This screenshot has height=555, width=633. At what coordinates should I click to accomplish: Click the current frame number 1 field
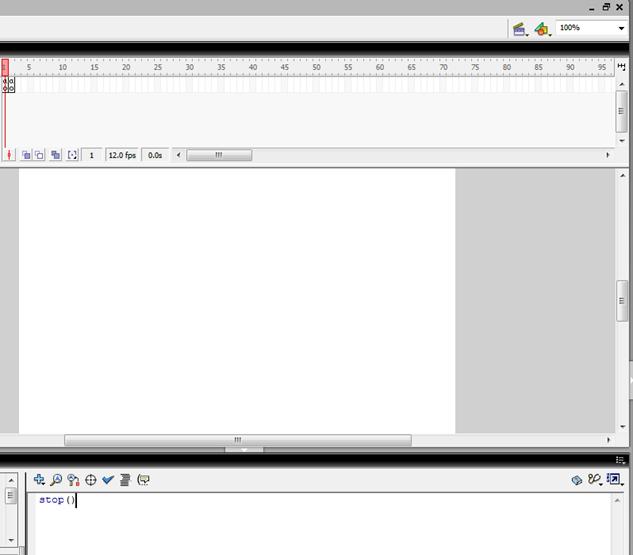pos(92,155)
